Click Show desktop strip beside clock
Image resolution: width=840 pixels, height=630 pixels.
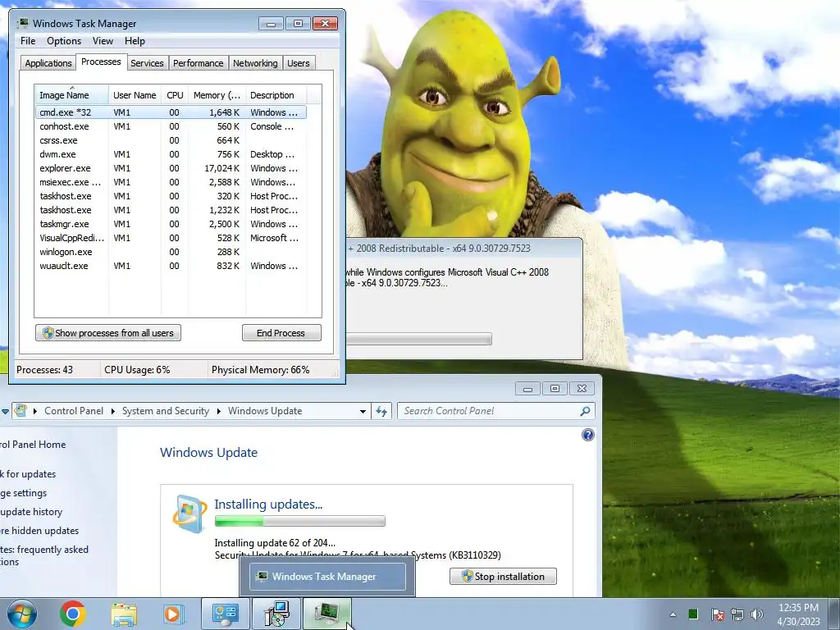[834, 614]
